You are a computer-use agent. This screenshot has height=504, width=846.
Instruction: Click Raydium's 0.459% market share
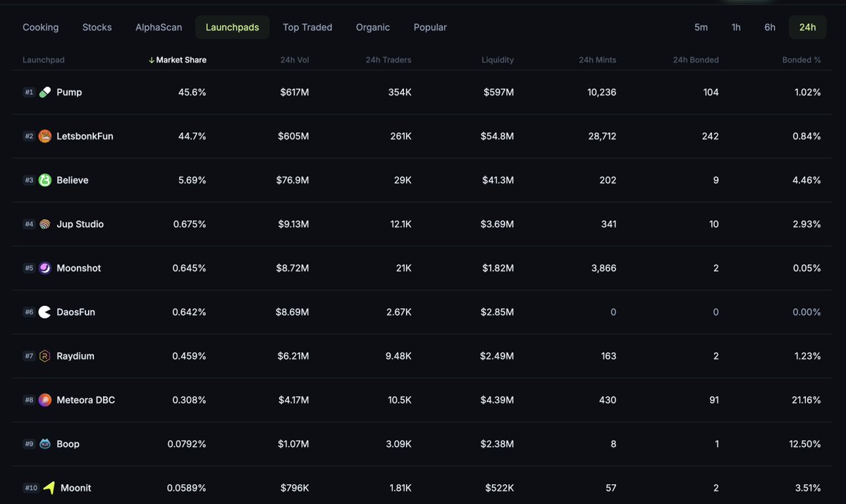click(190, 356)
